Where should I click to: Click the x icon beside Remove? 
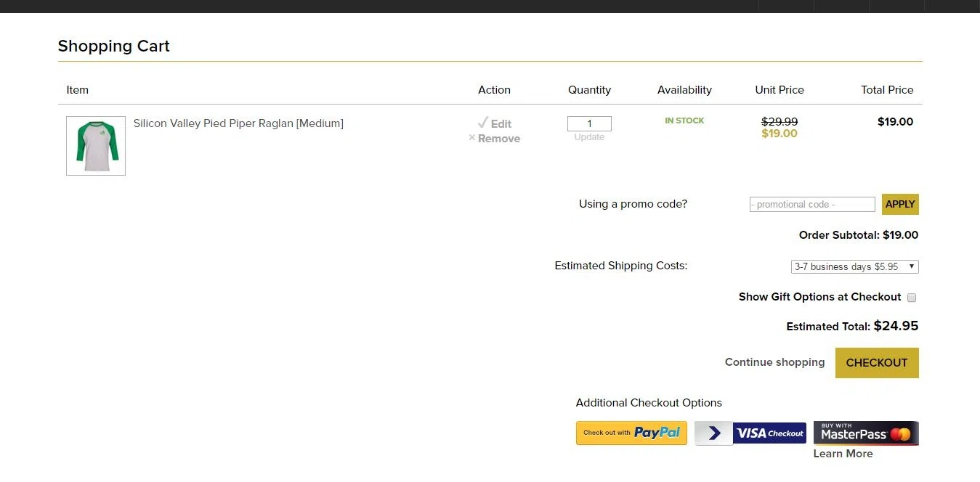(472, 137)
